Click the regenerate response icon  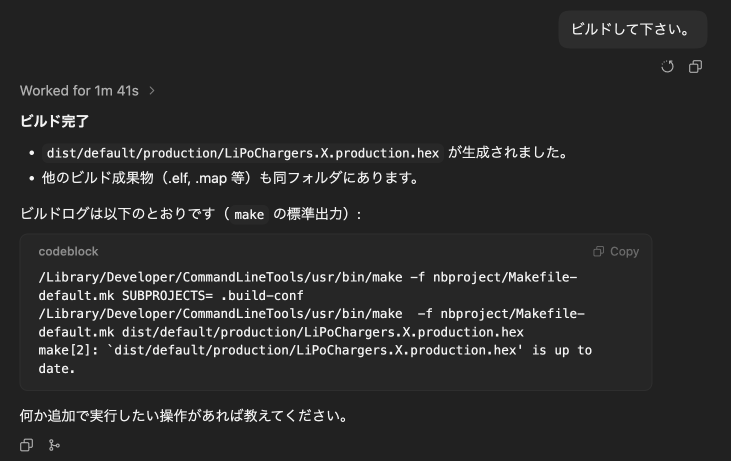coord(667,67)
